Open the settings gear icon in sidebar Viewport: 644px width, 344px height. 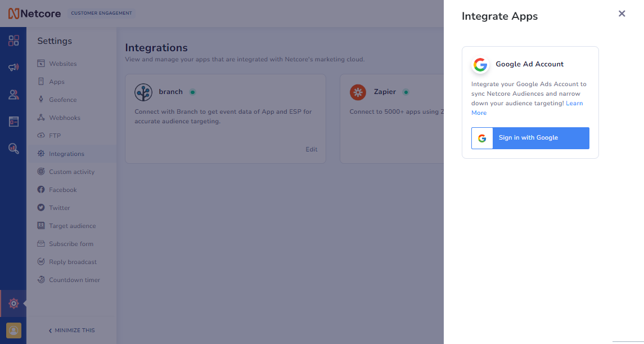click(x=13, y=303)
